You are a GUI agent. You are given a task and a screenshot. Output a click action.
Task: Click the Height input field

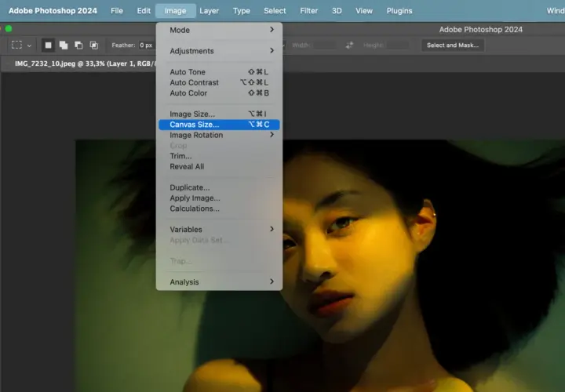(x=397, y=45)
